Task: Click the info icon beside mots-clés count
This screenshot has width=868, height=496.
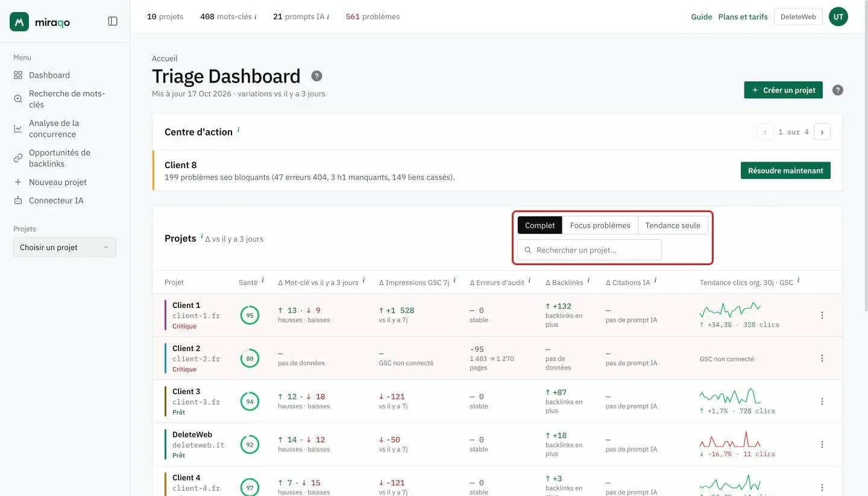Action: pos(256,17)
